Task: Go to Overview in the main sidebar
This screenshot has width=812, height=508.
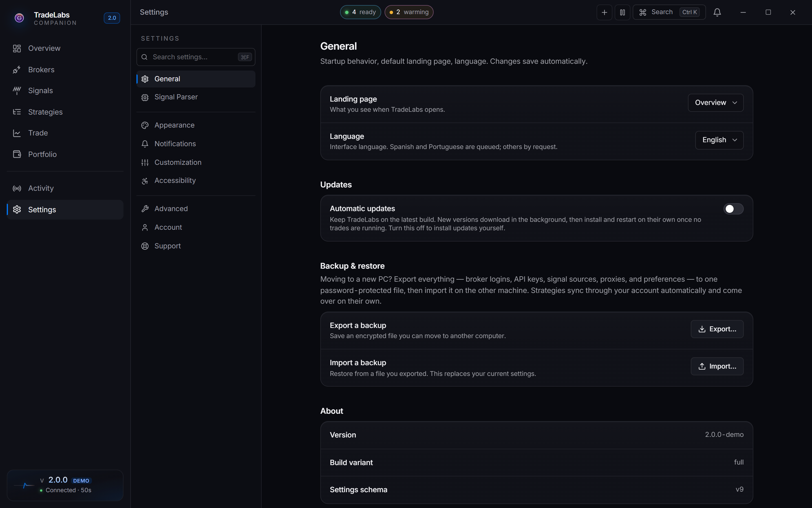Action: [x=65, y=48]
